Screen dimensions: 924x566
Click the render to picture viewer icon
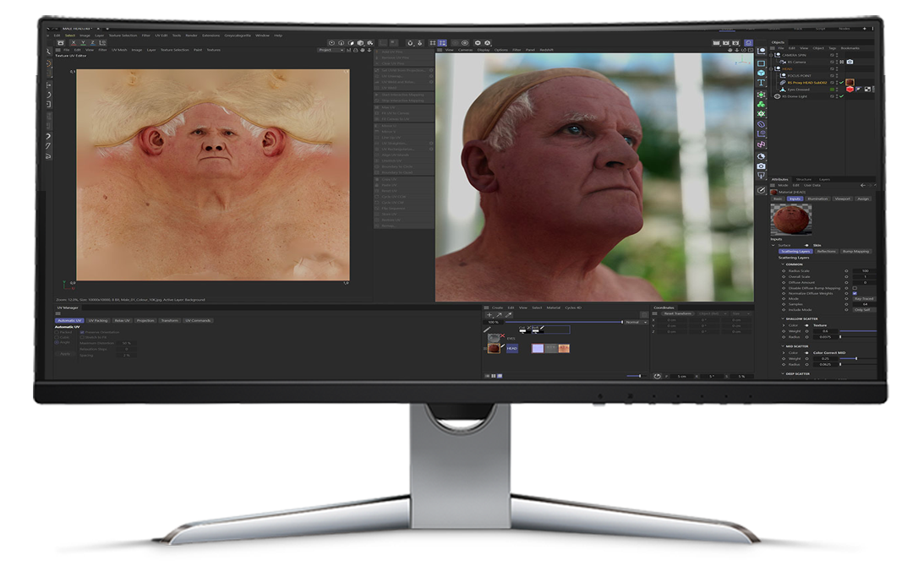point(726,43)
